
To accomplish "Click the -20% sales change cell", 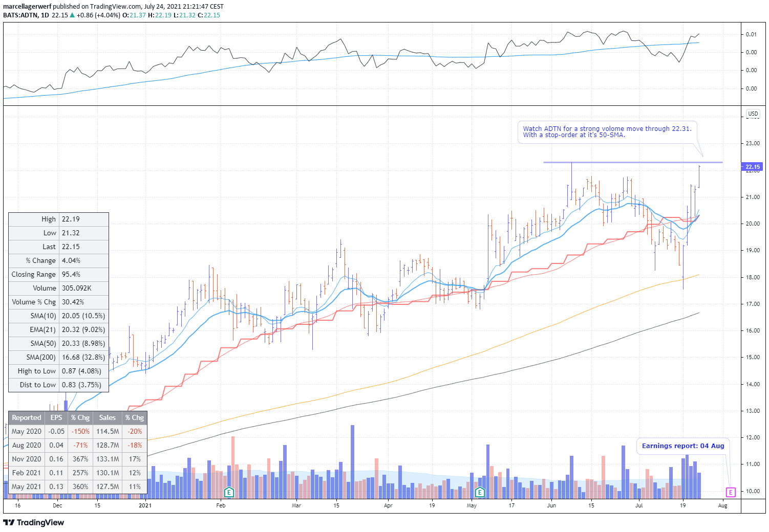I will click(135, 432).
